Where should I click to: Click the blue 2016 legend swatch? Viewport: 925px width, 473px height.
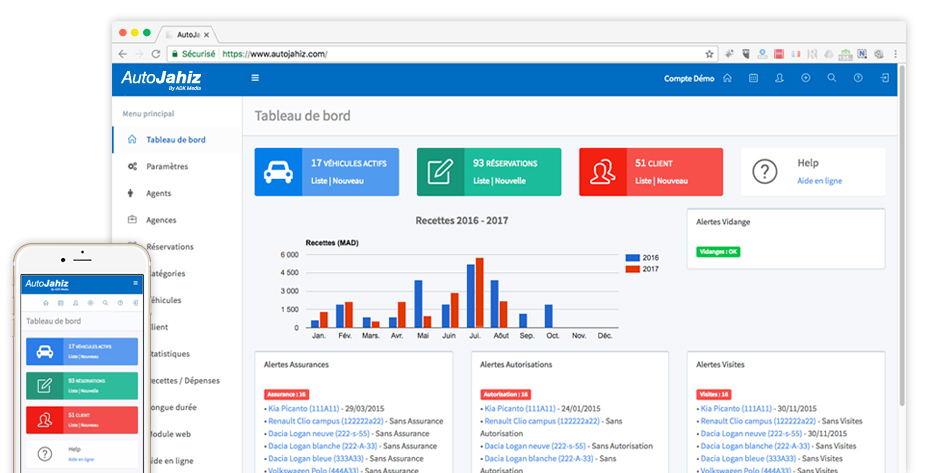point(632,258)
